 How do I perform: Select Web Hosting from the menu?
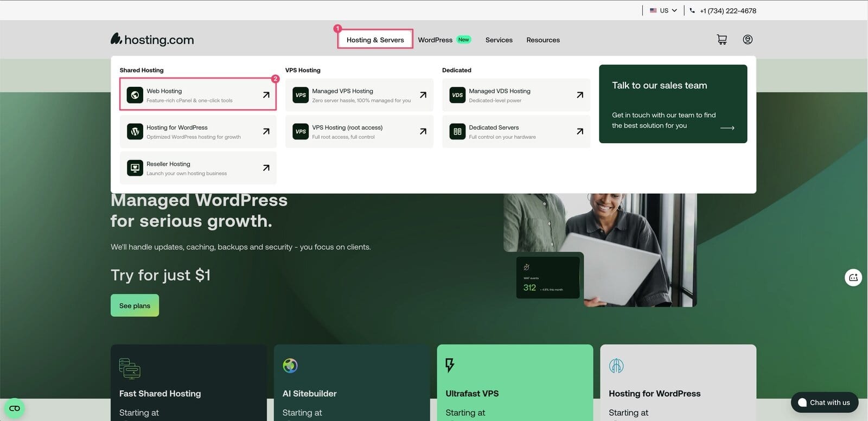[x=198, y=95]
